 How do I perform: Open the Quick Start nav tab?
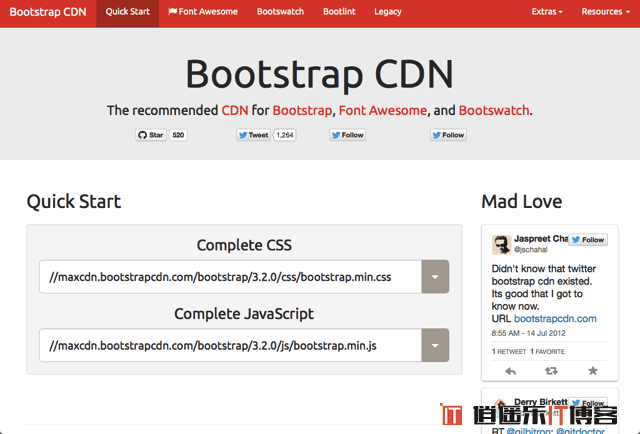click(127, 13)
